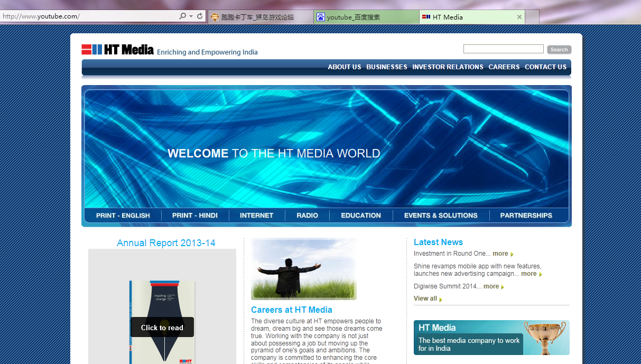This screenshot has width=641, height=364.
Task: Click 'more' after Investment in Round One
Action: click(500, 254)
